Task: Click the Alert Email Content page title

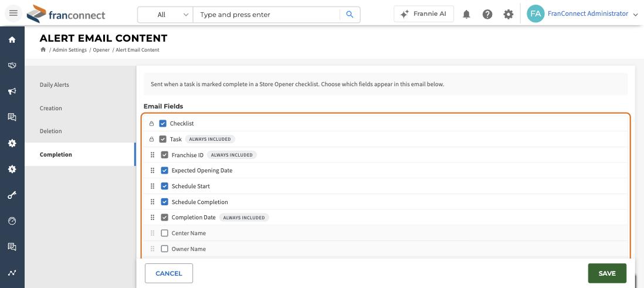Action: [103, 38]
